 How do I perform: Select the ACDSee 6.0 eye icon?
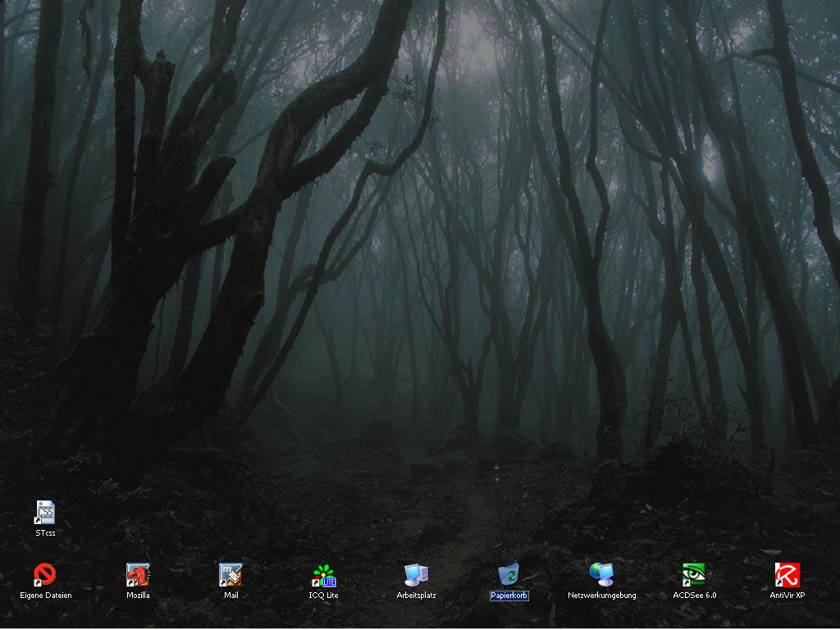694,575
